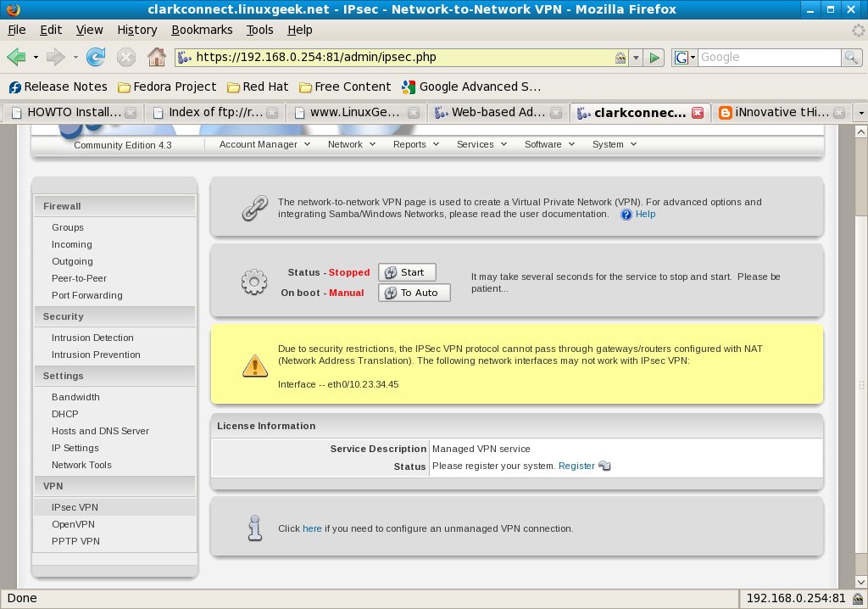The image size is (868, 609).
Task: Open the Home page icon
Action: coord(157,57)
